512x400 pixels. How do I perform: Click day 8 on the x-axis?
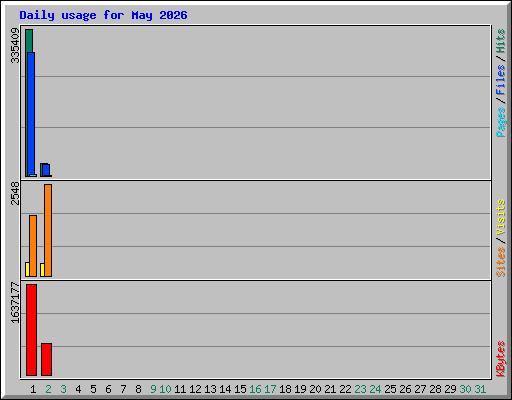(138, 389)
